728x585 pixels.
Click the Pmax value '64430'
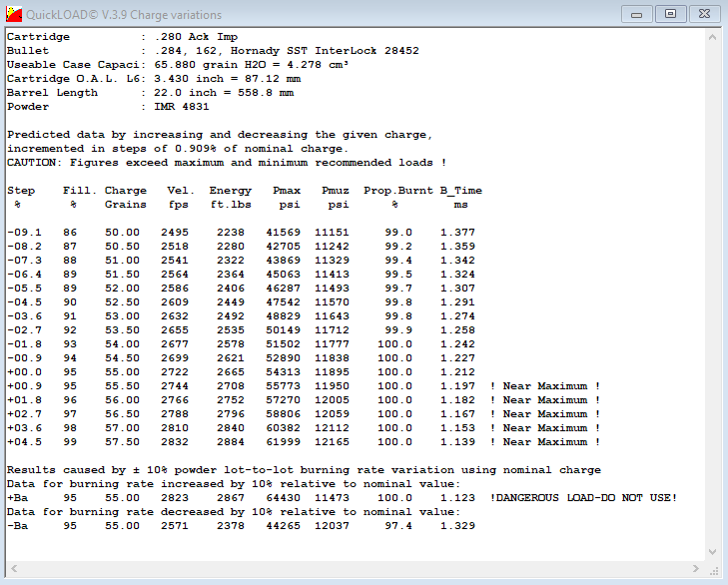[284, 498]
